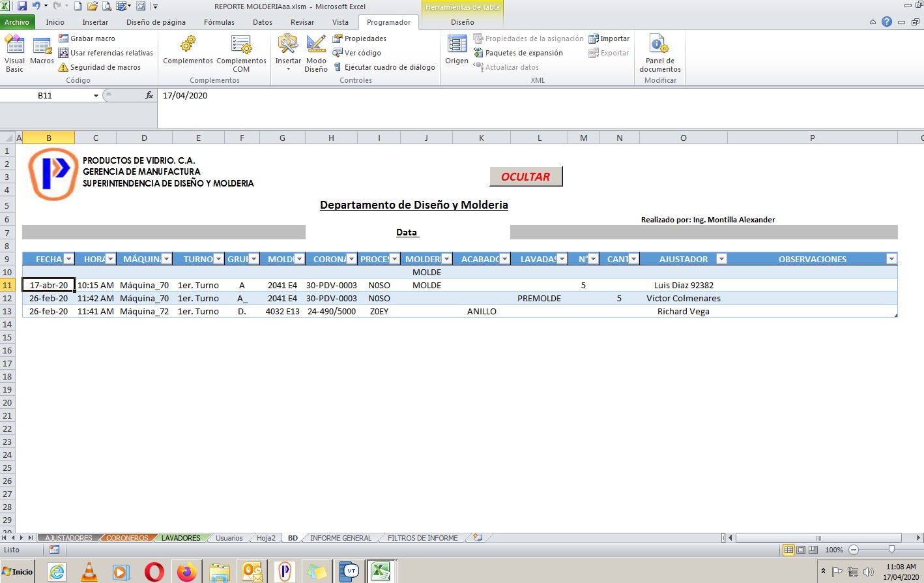Click the Macros icon

pyautogui.click(x=42, y=51)
